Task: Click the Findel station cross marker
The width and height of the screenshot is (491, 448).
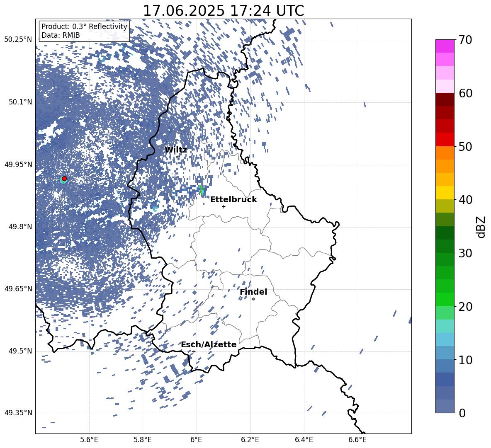Action: pyautogui.click(x=253, y=299)
